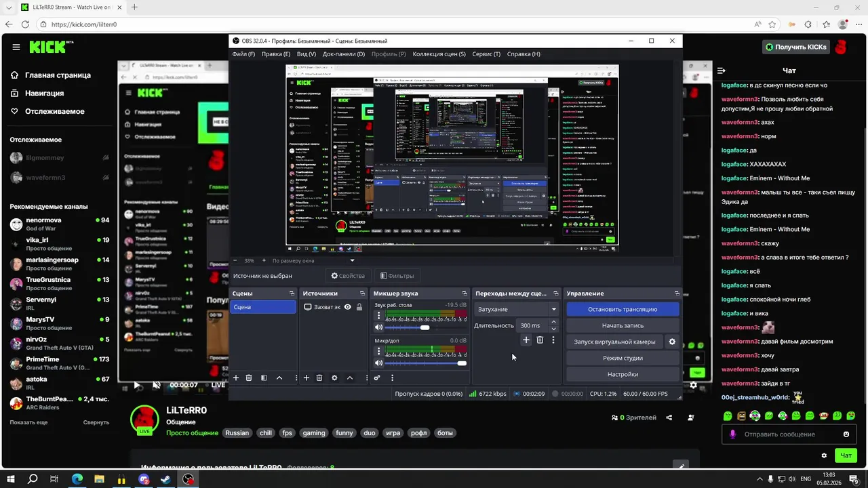
Task: Click Начать запись button
Action: tap(623, 325)
